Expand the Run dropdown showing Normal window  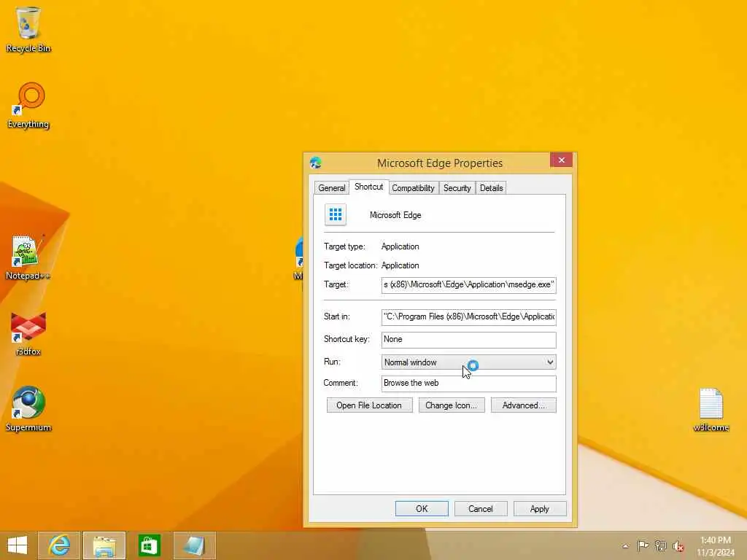point(469,362)
